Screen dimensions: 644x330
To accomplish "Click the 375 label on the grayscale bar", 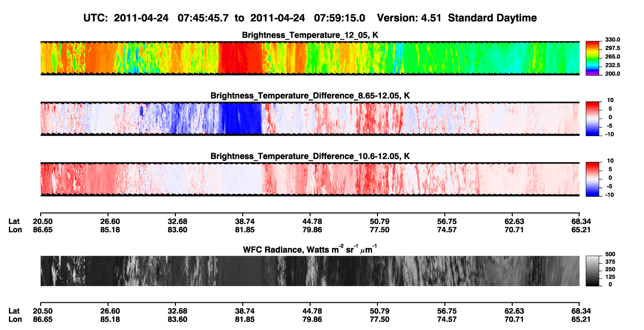I will tap(609, 262).
